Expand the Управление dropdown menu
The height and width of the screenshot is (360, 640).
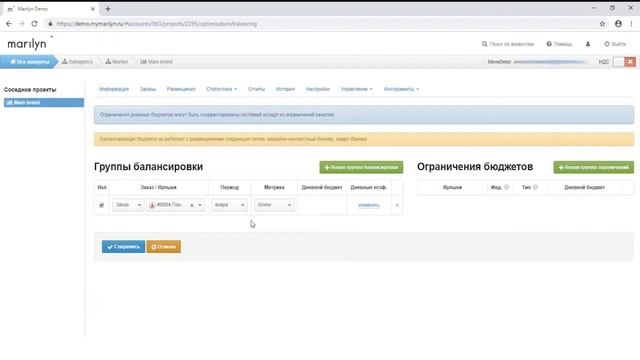pyautogui.click(x=356, y=89)
